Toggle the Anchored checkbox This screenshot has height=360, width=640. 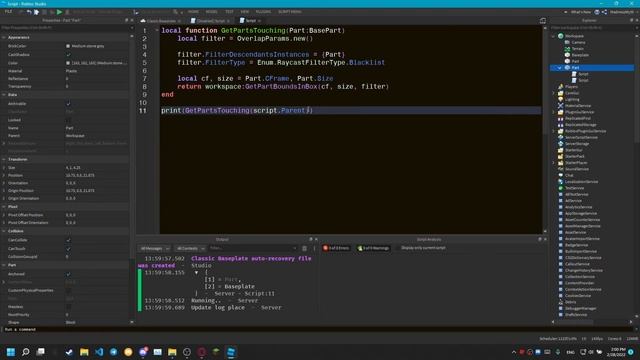coord(68,274)
